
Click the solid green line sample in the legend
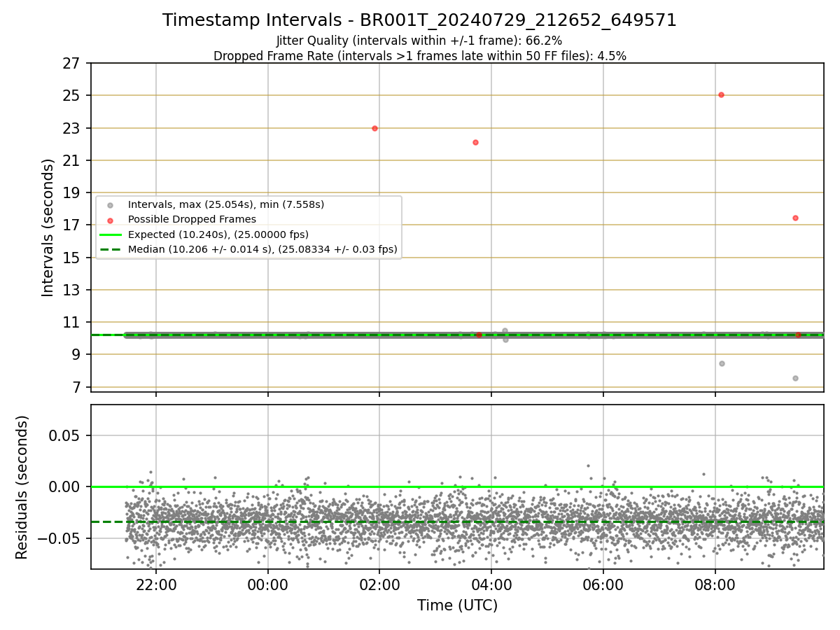[x=111, y=234]
